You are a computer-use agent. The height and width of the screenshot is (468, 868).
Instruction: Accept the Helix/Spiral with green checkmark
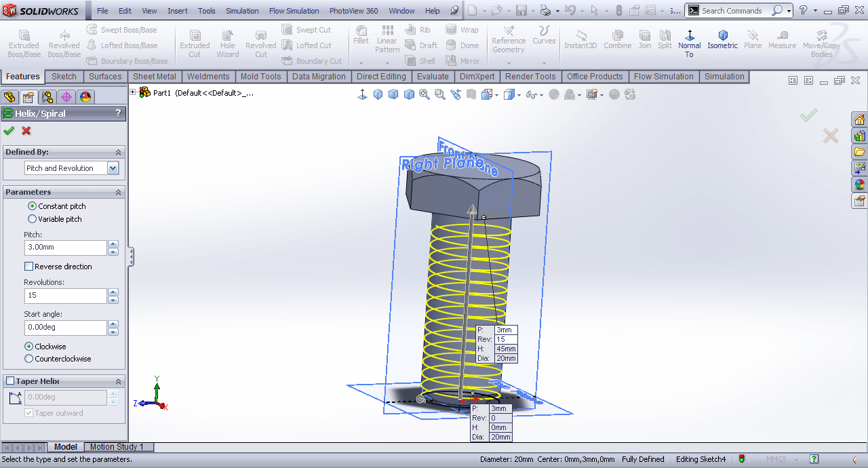pos(9,131)
